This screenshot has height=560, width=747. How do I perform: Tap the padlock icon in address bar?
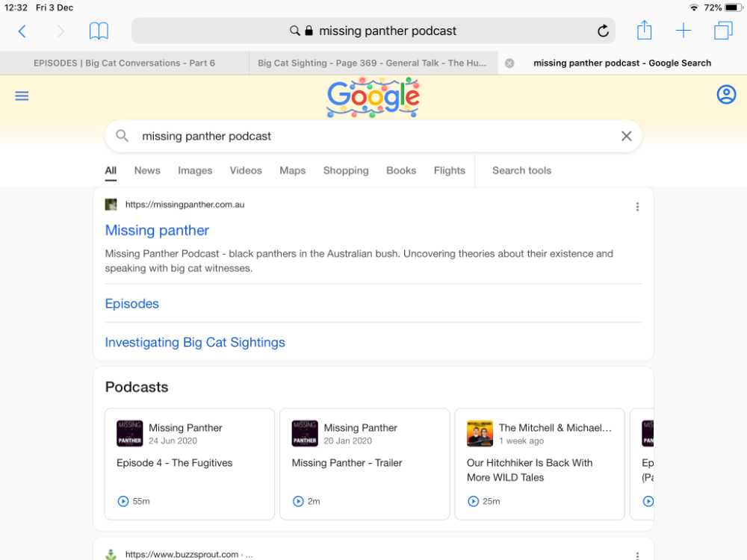pyautogui.click(x=309, y=31)
